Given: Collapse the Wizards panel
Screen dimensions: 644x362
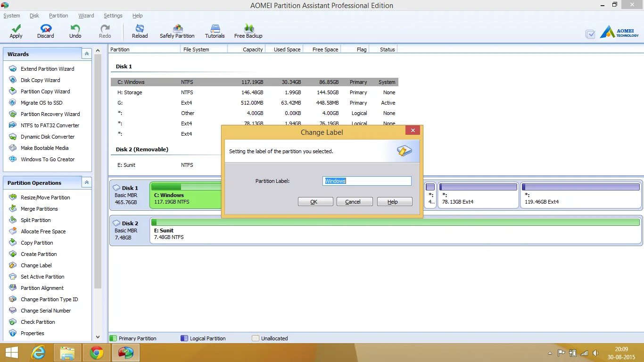Looking at the screenshot, I should tap(87, 54).
